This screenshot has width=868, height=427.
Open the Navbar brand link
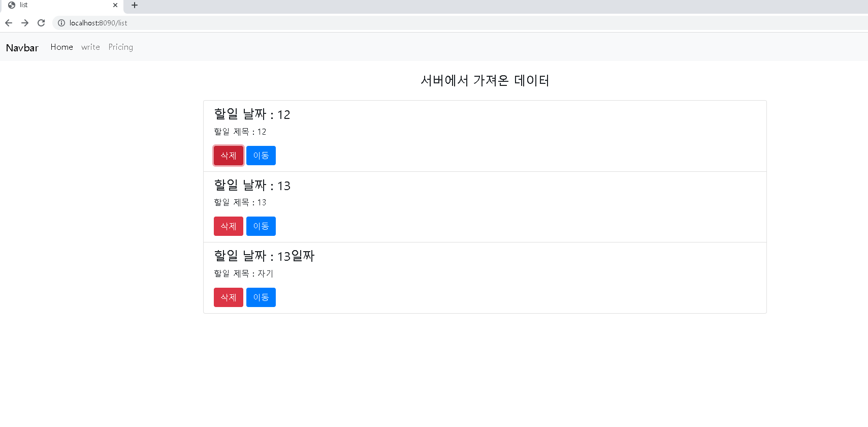22,48
